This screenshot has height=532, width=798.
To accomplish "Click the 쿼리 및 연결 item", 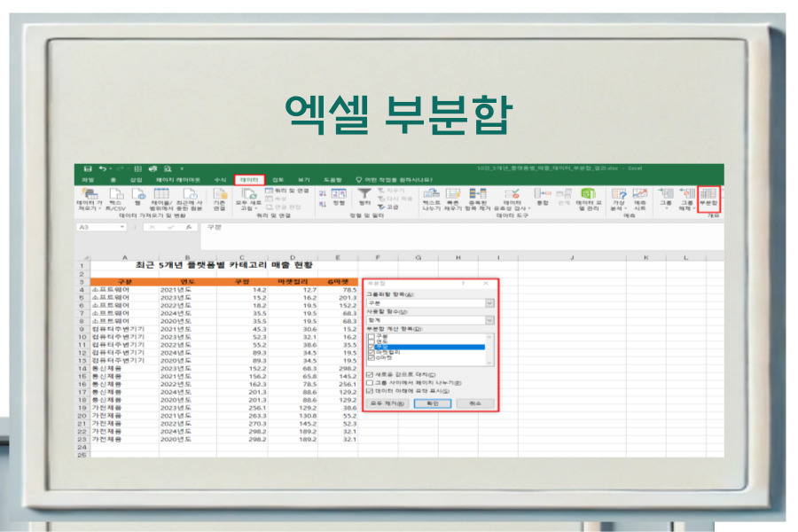I will [x=287, y=191].
